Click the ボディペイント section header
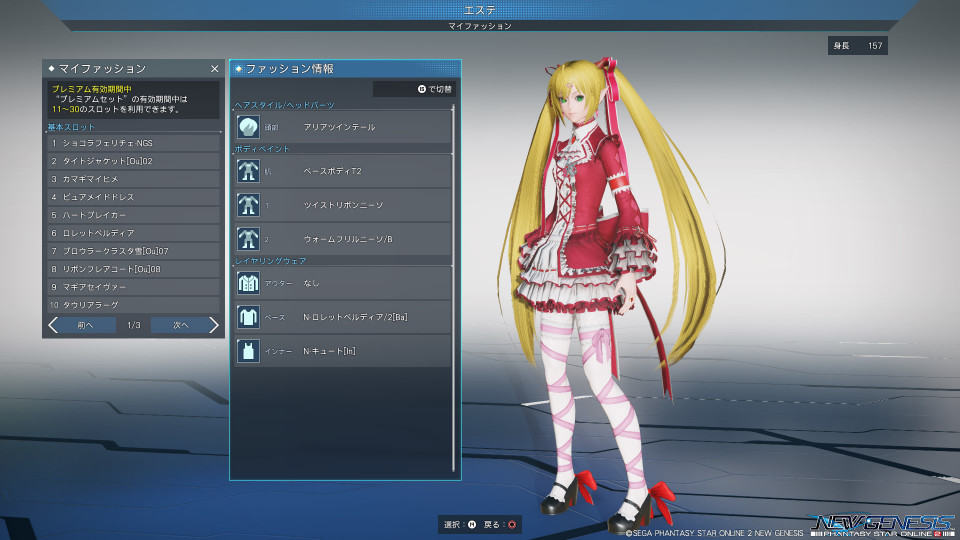 point(262,149)
